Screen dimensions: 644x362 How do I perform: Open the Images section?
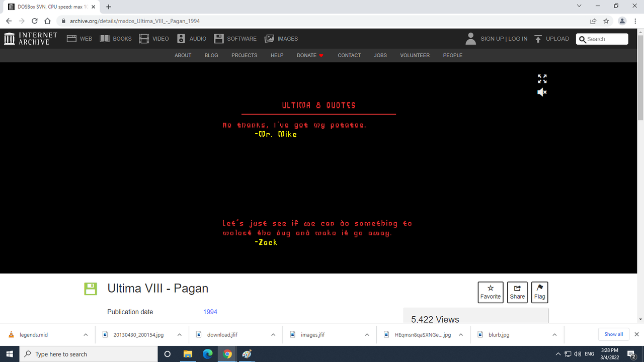[x=281, y=39]
